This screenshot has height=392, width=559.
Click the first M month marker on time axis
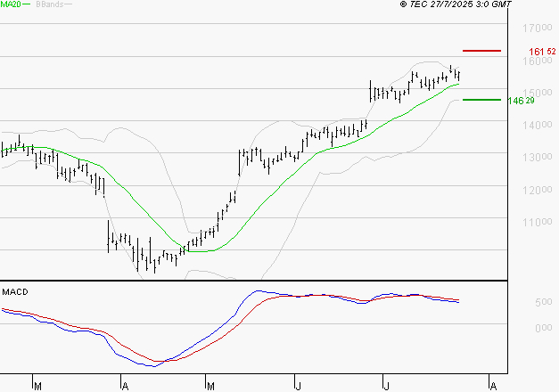37,386
